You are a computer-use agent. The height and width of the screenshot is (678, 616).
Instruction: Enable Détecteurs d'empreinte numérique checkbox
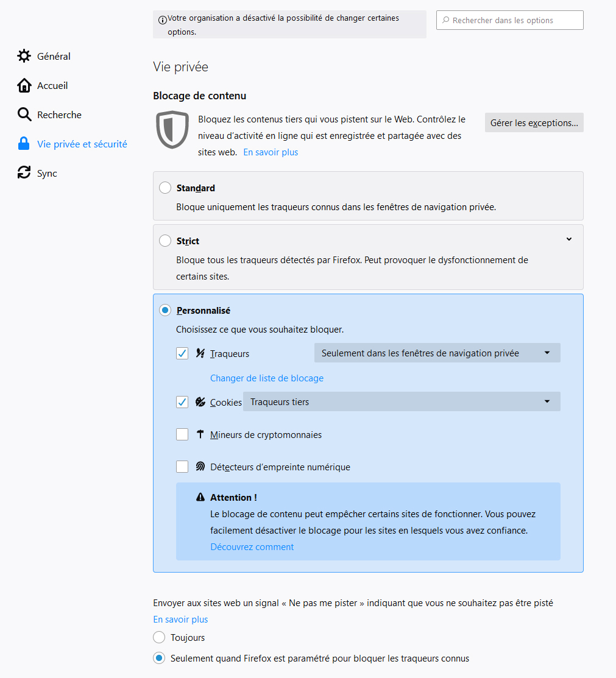point(182,467)
